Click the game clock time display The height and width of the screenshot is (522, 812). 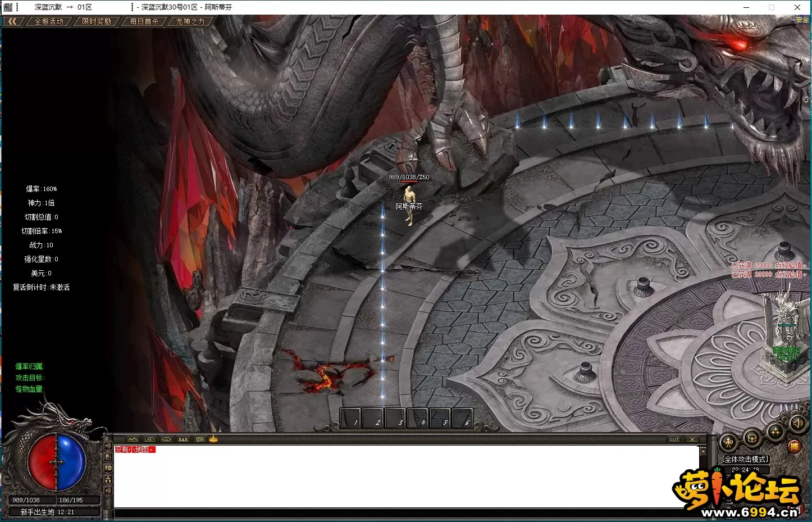[745, 470]
